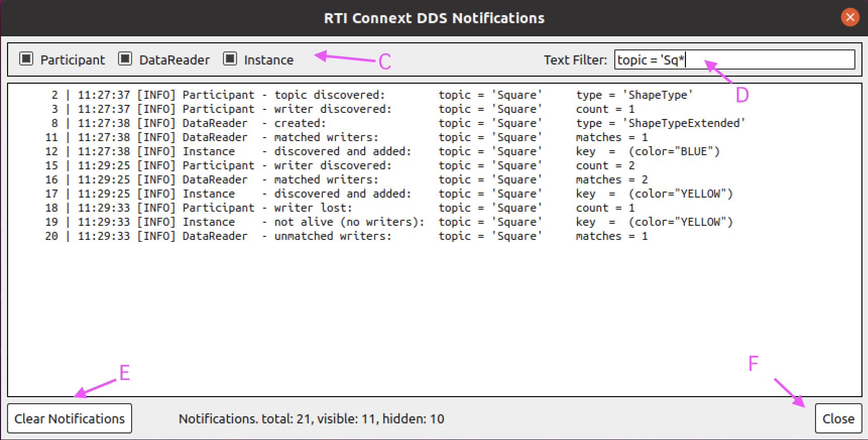
Task: Select log row 12 Instance key color="BLUE"
Action: click(382, 151)
